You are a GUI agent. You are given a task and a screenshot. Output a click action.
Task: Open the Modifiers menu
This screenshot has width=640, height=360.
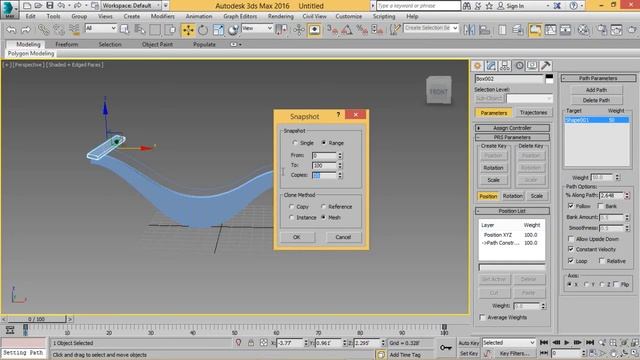[x=162, y=16]
